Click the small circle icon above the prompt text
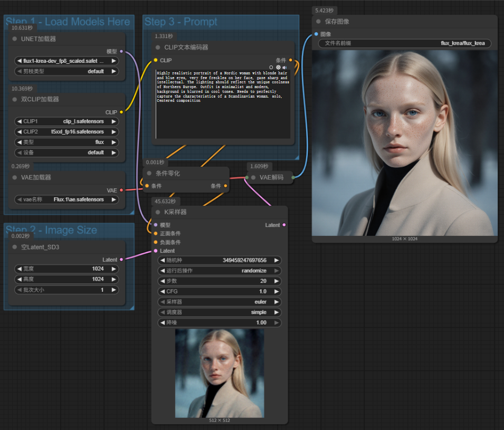 pyautogui.click(x=271, y=68)
